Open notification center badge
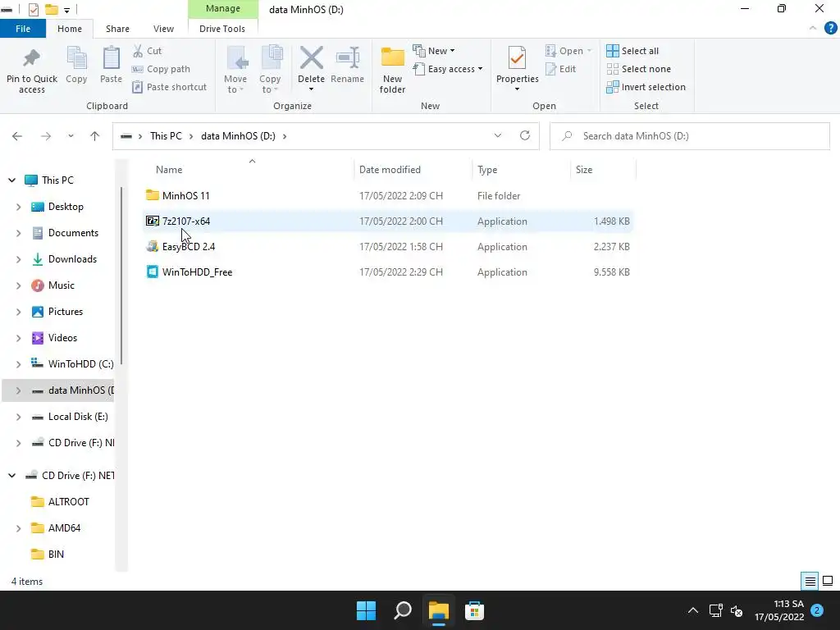The image size is (840, 630). [817, 610]
